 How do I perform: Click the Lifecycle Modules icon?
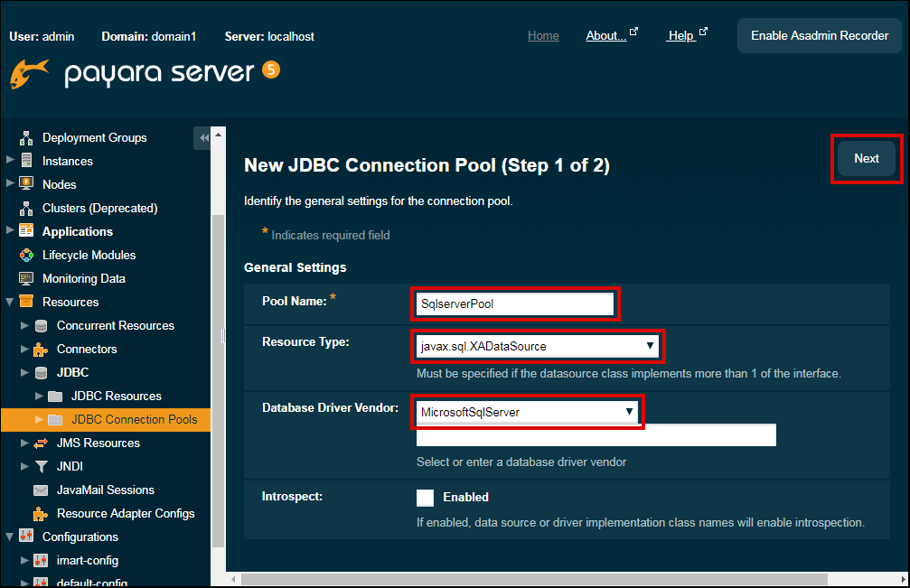pos(26,256)
